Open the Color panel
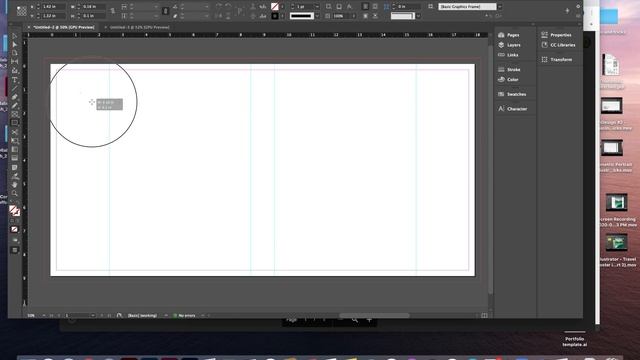Screen dimensions: 640x360 point(508,80)
